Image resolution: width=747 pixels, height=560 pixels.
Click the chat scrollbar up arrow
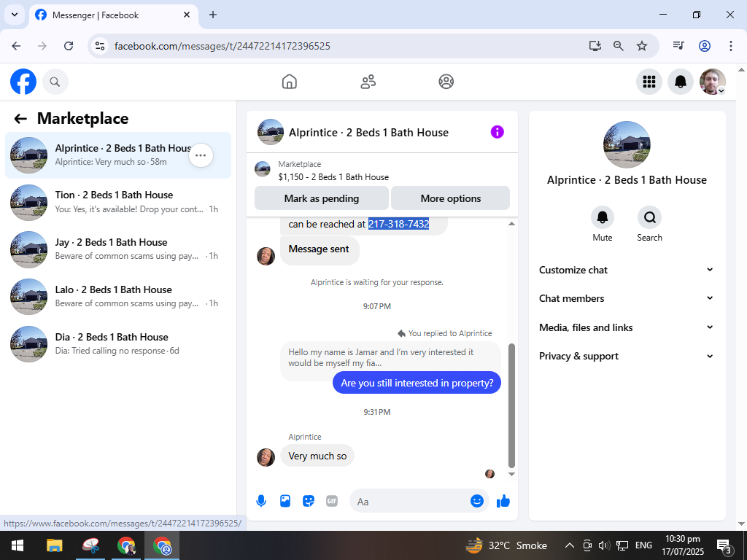[511, 224]
